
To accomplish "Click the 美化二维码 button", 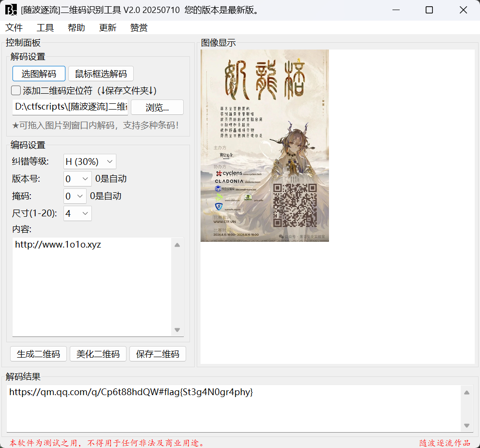I will (x=98, y=354).
